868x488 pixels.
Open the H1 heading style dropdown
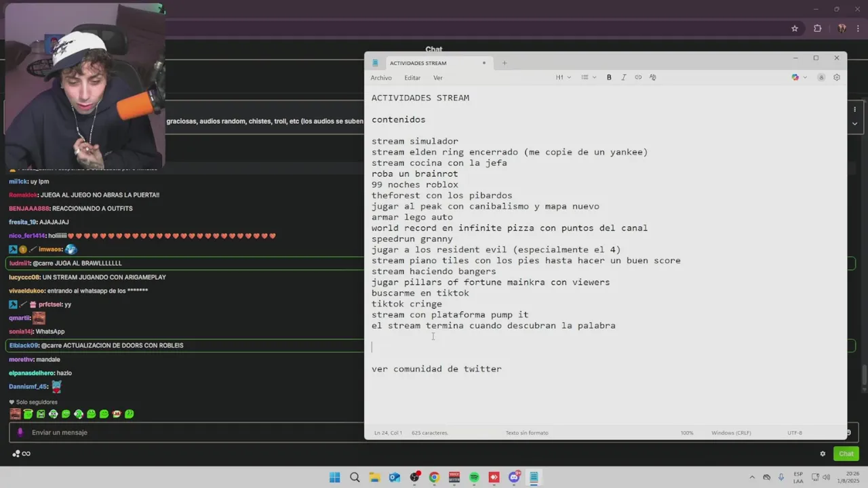point(564,77)
